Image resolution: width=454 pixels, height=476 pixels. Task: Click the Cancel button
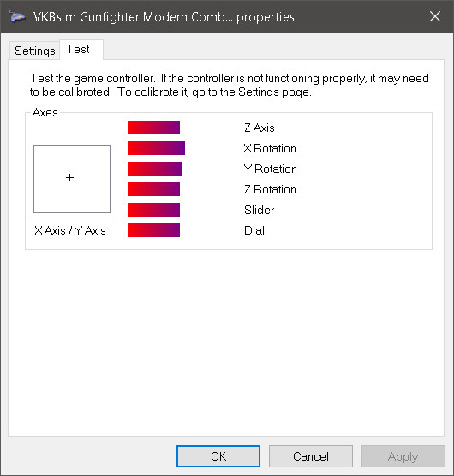311,456
